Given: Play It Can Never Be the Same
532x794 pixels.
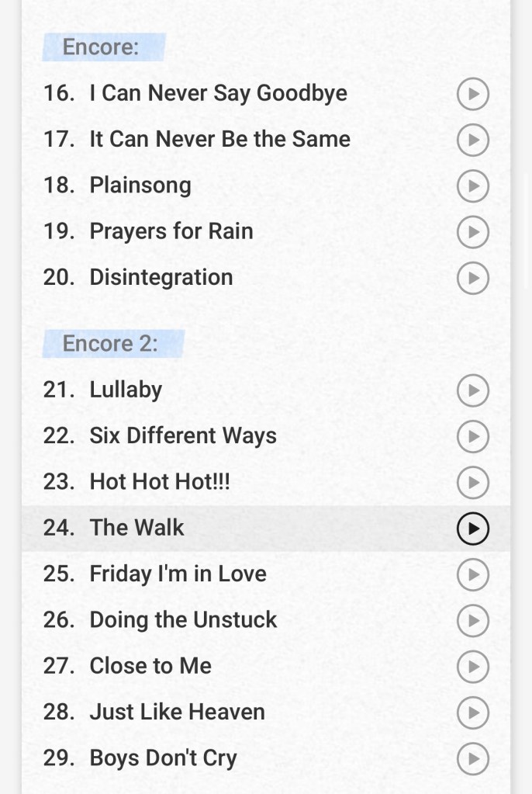Looking at the screenshot, I should tap(472, 140).
